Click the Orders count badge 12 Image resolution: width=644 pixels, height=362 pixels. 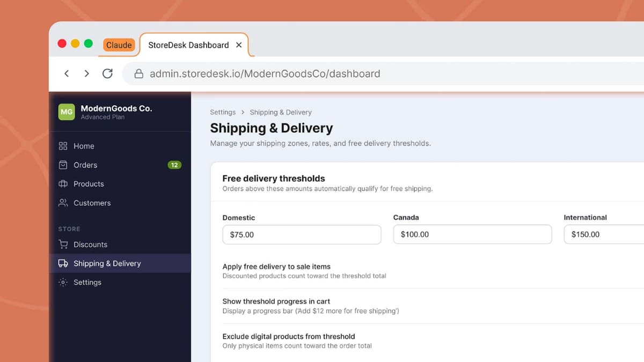click(174, 165)
